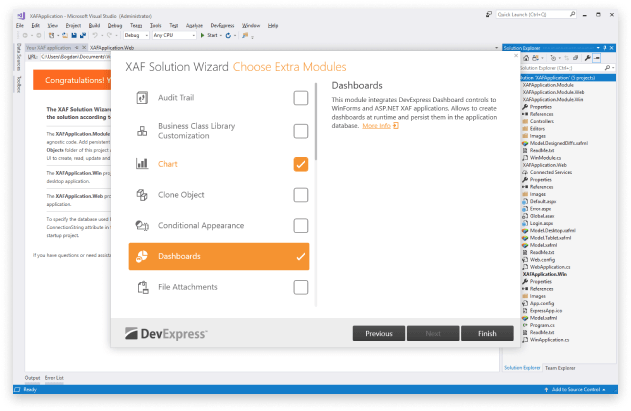Click Add to Source Control in status bar
631x411 pixels.
click(575, 390)
